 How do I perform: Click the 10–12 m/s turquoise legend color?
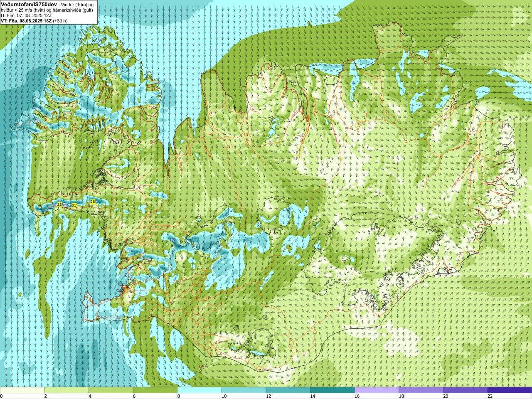pyautogui.click(x=244, y=390)
